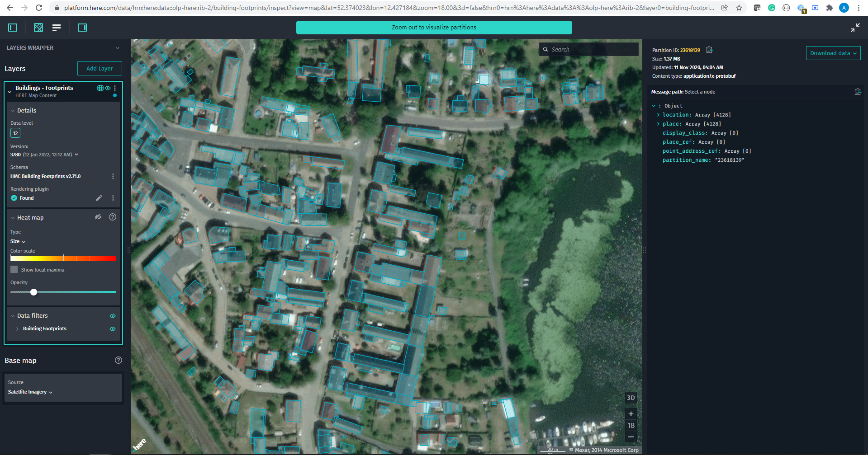The image size is (868, 455).
Task: Toggle Buildings - Footprints layer visibility eye
Action: tap(108, 88)
